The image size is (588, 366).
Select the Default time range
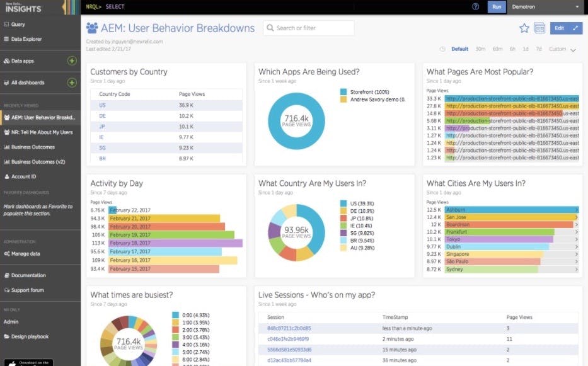tap(460, 49)
